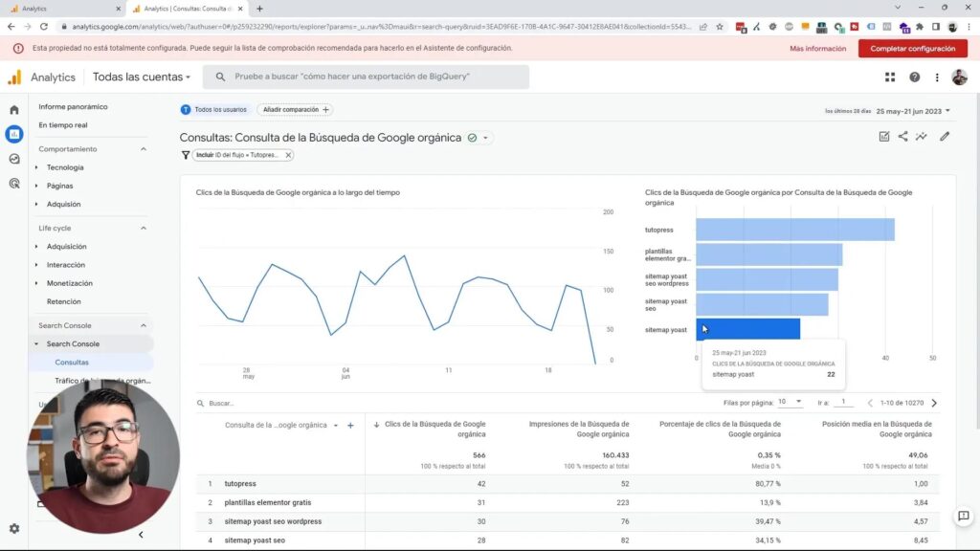The width and height of the screenshot is (980, 551).
Task: Remove the Tutopress stream filter chip
Action: [x=288, y=155]
